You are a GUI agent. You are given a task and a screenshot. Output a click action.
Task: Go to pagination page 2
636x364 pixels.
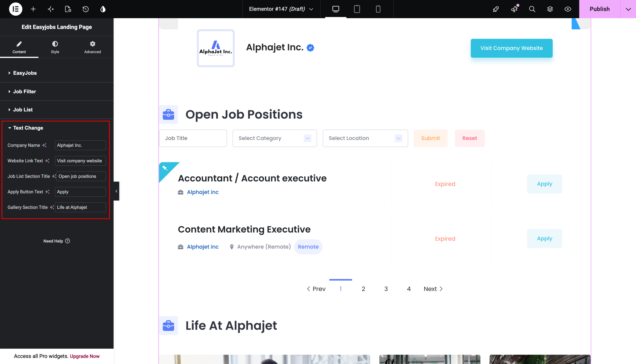coord(363,289)
